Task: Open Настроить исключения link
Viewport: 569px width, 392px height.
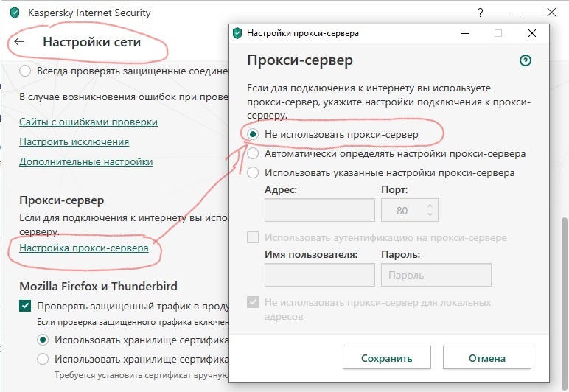Action: point(74,141)
